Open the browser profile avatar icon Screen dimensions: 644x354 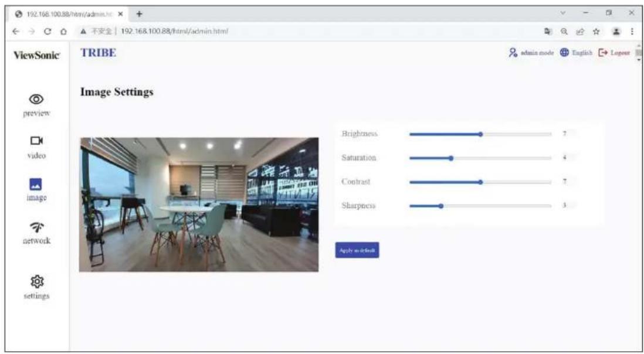tap(616, 30)
